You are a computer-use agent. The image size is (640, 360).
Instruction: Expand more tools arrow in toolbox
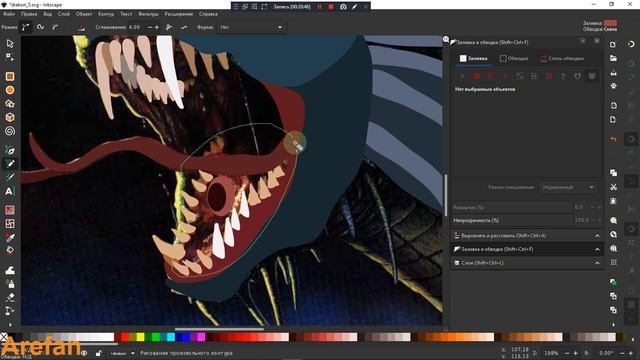pos(10,325)
